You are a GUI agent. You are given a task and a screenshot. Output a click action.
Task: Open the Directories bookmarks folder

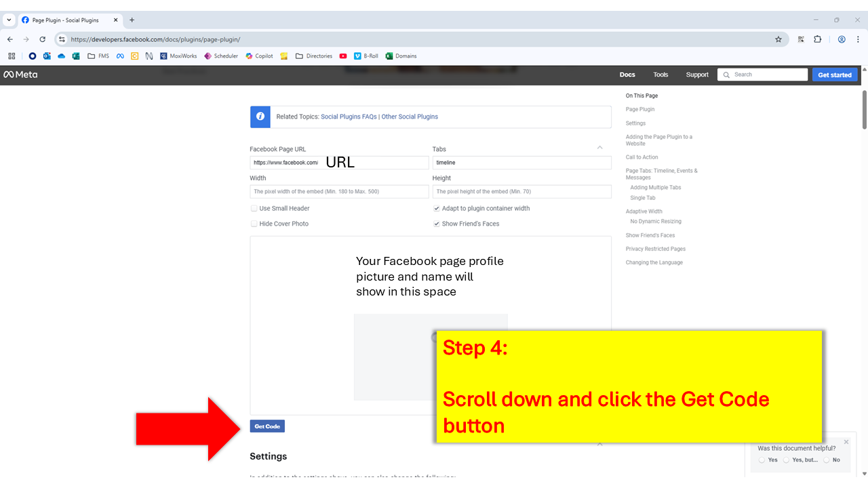point(314,56)
